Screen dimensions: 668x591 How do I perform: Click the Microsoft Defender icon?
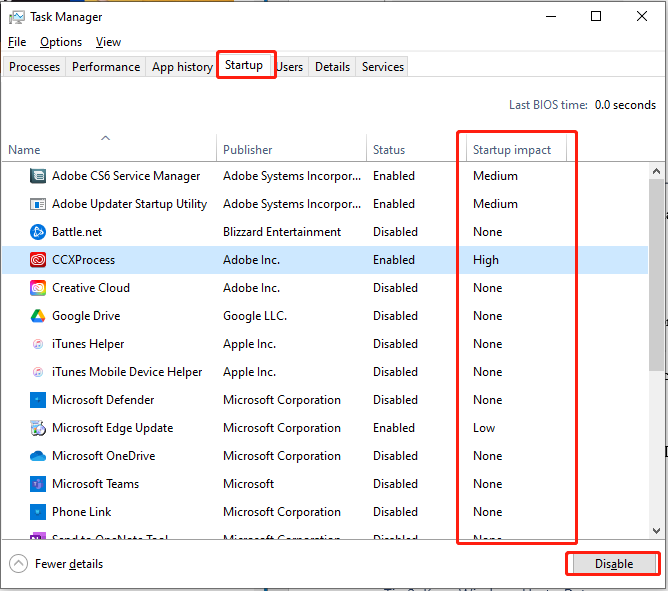pos(37,400)
